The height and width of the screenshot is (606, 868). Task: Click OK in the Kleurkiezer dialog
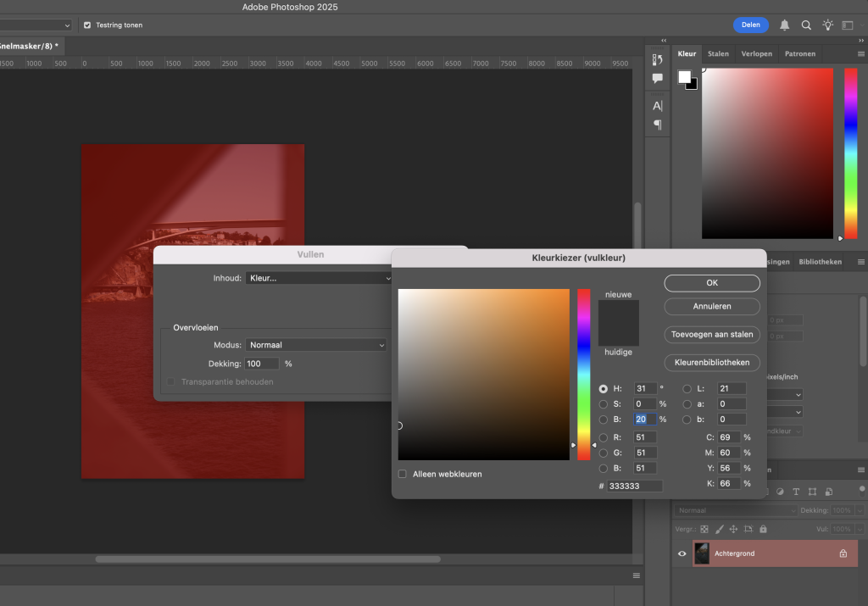click(x=711, y=283)
